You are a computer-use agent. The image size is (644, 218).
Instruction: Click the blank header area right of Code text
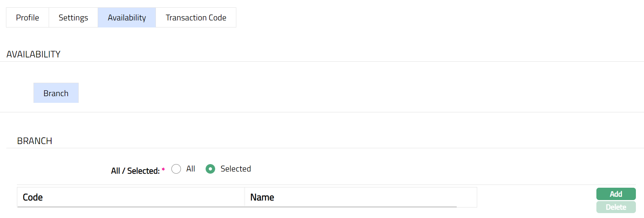141,197
